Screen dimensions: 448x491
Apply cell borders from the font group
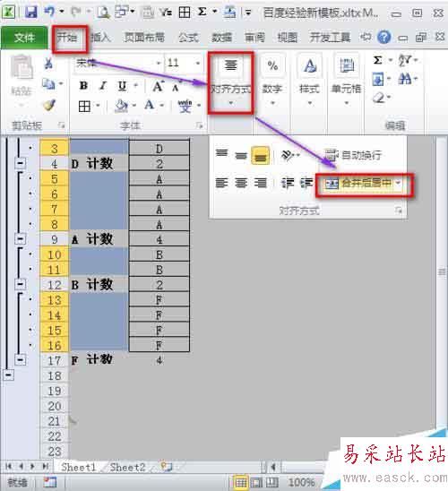(x=84, y=107)
